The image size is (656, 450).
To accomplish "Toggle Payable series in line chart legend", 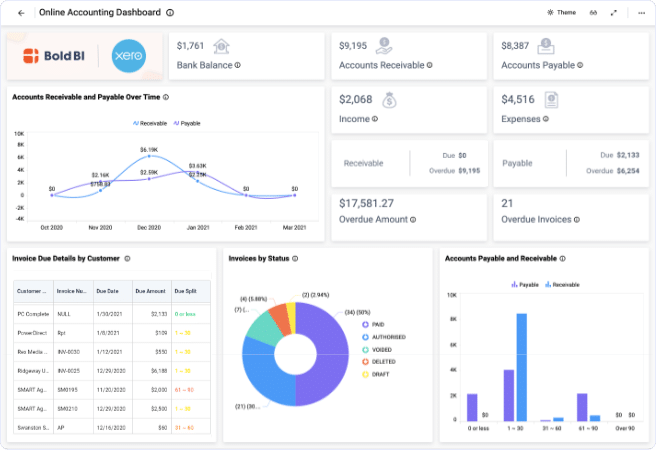I will (x=187, y=123).
